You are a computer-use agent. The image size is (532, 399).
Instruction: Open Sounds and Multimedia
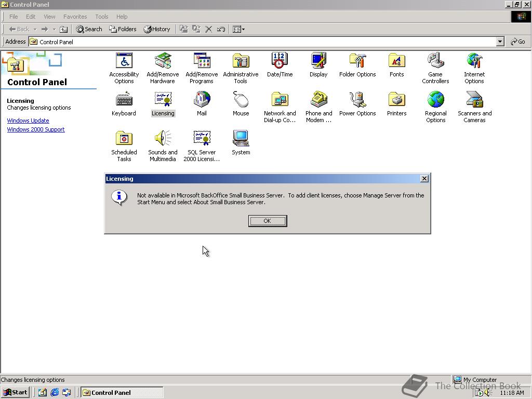point(163,146)
